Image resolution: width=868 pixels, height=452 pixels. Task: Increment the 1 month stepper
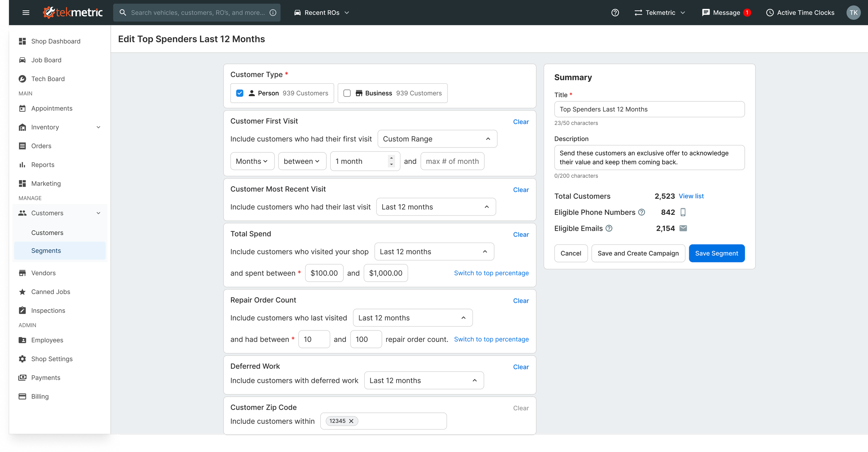(391, 158)
